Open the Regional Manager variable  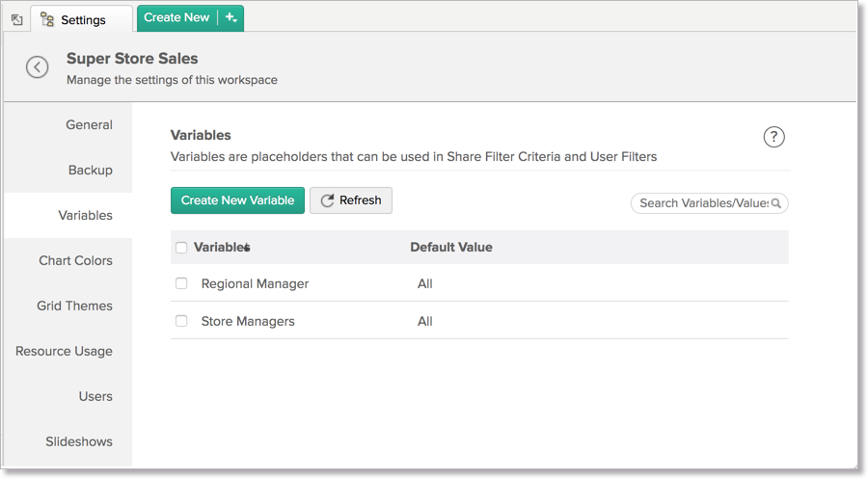pyautogui.click(x=255, y=283)
